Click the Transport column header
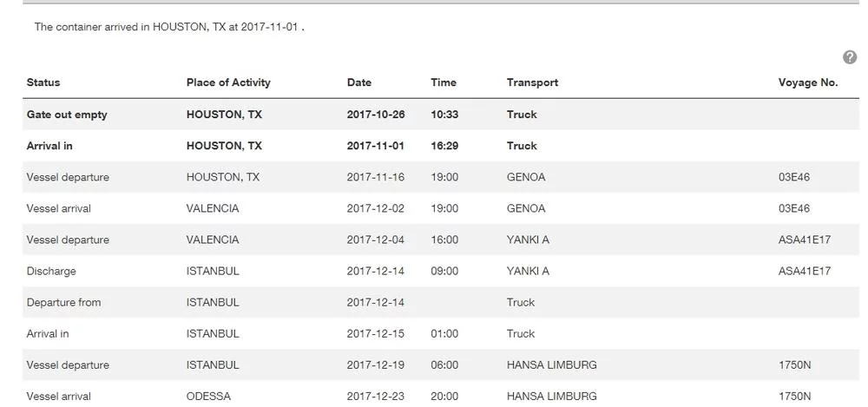The height and width of the screenshot is (407, 868). pos(532,82)
